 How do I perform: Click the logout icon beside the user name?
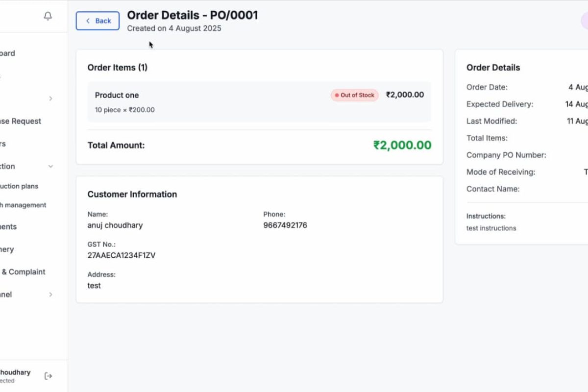(48, 376)
